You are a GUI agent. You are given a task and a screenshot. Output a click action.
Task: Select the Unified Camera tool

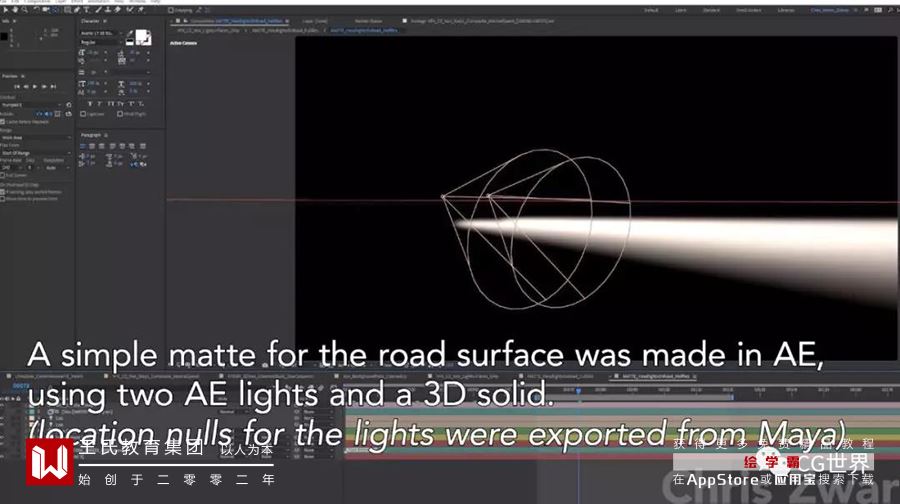point(45,10)
